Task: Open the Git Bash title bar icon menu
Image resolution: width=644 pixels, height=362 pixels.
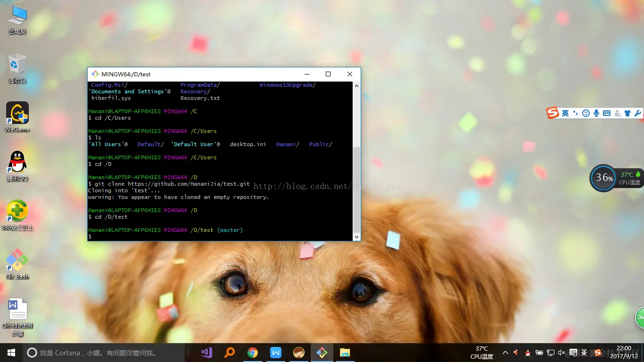Action: pyautogui.click(x=95, y=74)
